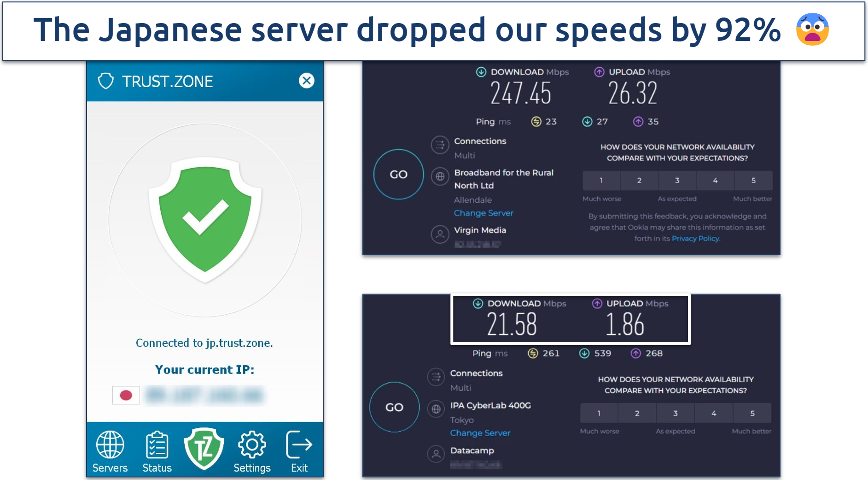The height and width of the screenshot is (480, 868).
Task: Select rating 5 'Much better' in the Tokyo test
Action: pyautogui.click(x=752, y=413)
